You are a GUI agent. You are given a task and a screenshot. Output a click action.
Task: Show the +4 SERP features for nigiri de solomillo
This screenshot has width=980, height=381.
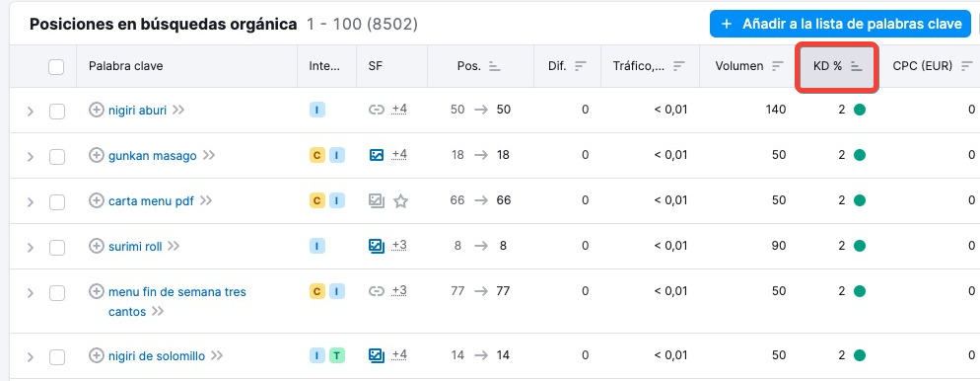point(399,356)
